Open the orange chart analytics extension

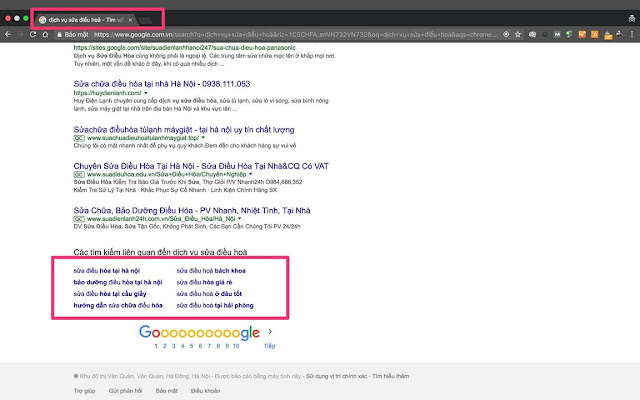(582, 35)
